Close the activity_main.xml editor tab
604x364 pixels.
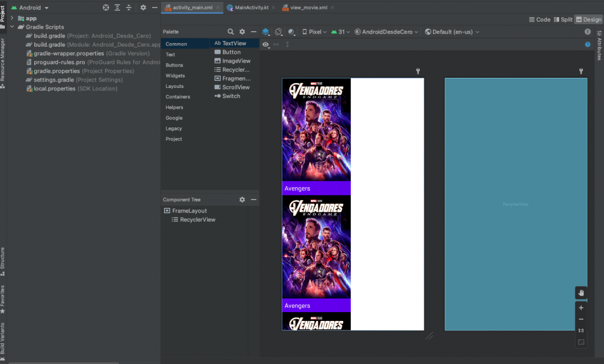tap(218, 7)
